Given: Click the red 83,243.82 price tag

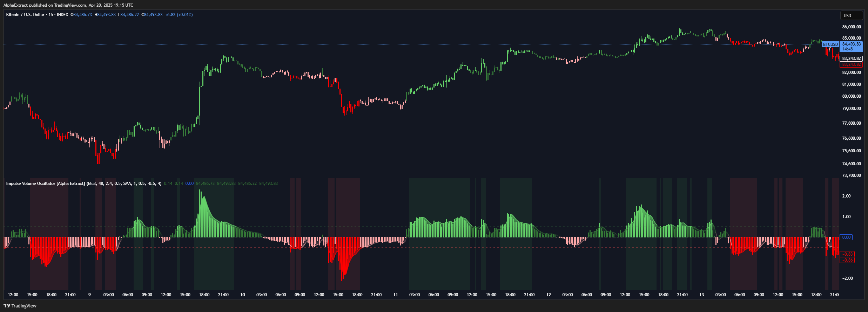Looking at the screenshot, I should pyautogui.click(x=852, y=64).
